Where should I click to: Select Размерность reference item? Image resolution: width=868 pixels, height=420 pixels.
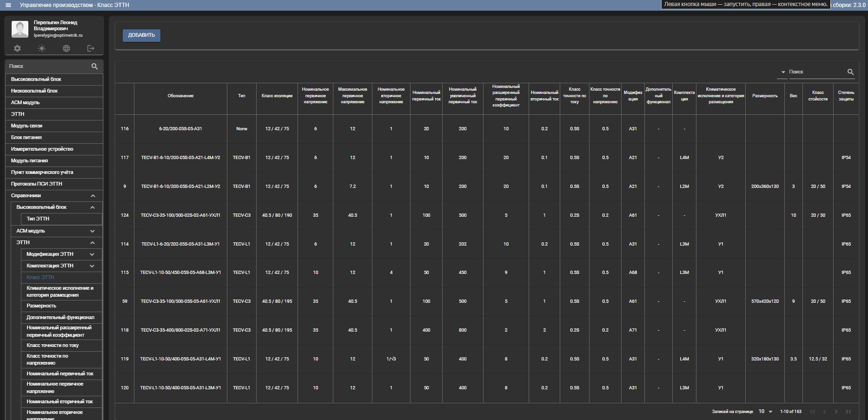pyautogui.click(x=61, y=306)
